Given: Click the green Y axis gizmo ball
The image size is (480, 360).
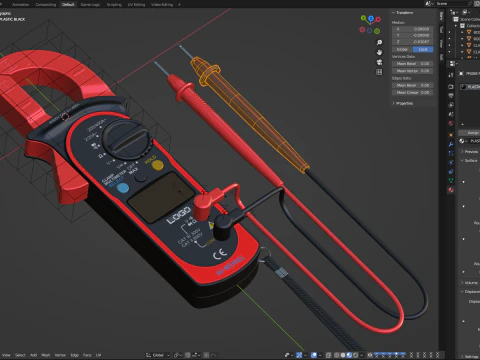Looking at the screenshot, I should click(x=363, y=18).
